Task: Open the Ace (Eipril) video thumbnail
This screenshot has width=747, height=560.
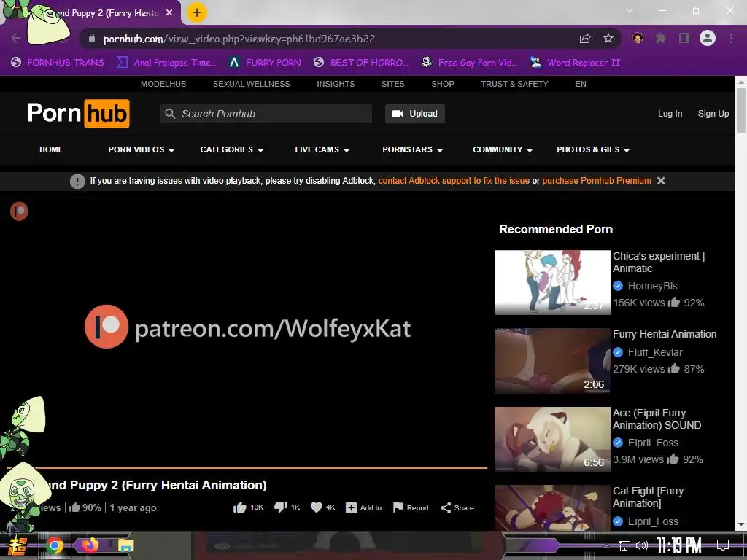Action: 552,439
